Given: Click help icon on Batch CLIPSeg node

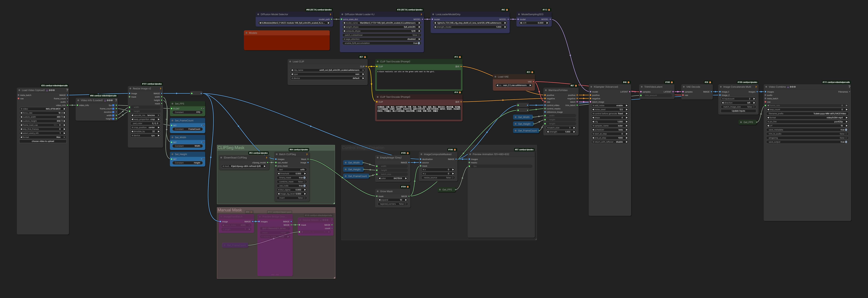Looking at the screenshot, I should pos(307,154).
